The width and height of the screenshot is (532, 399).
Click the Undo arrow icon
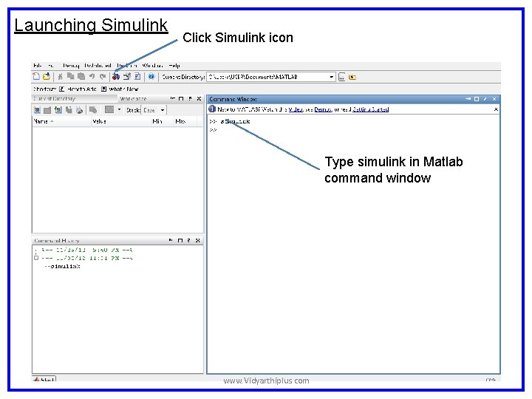coord(92,77)
